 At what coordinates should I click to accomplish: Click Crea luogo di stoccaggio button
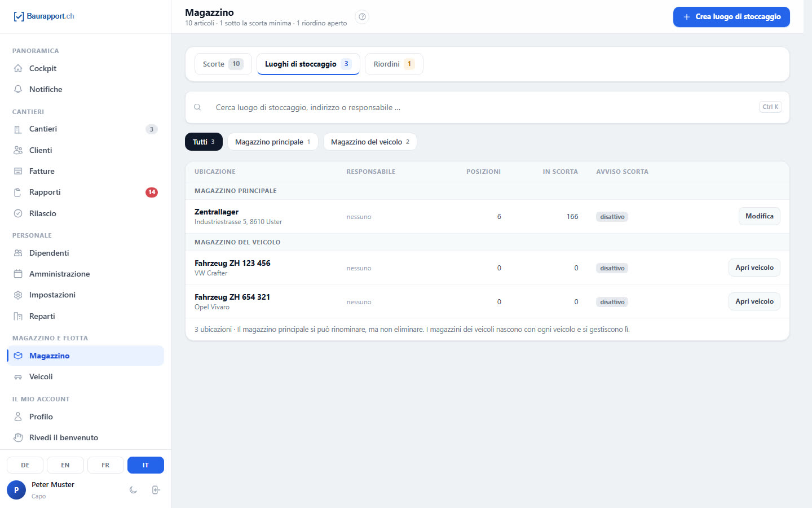coord(731,17)
